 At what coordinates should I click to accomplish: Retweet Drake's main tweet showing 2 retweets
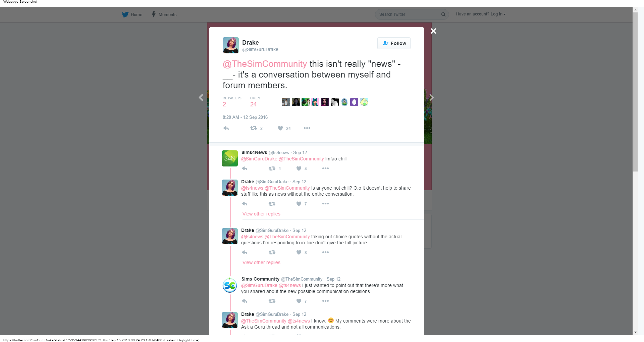coord(254,128)
